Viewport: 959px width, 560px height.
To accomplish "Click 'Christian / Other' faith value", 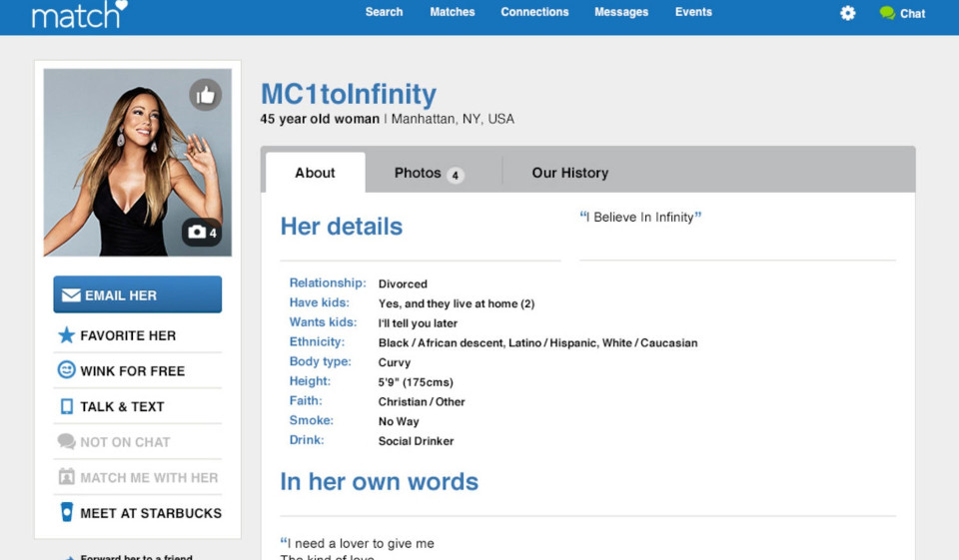I will point(422,401).
